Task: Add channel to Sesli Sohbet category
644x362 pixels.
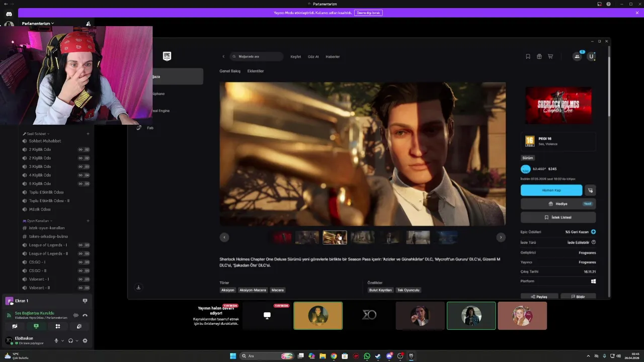Action: (88, 134)
